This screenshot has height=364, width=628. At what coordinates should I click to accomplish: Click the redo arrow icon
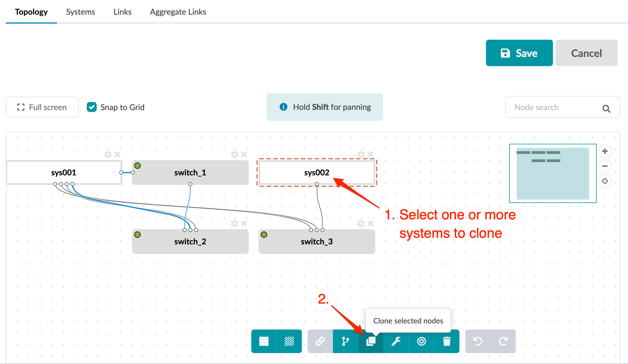(503, 341)
